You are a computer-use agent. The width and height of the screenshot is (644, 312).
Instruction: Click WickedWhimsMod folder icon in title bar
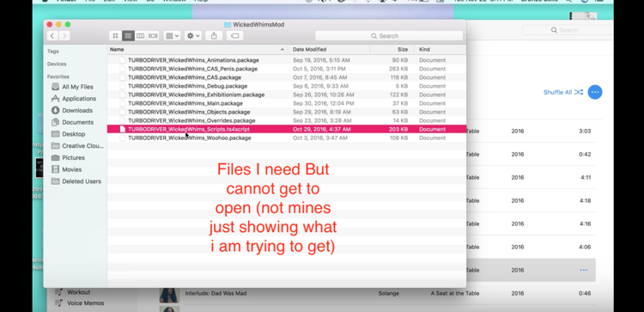[228, 25]
